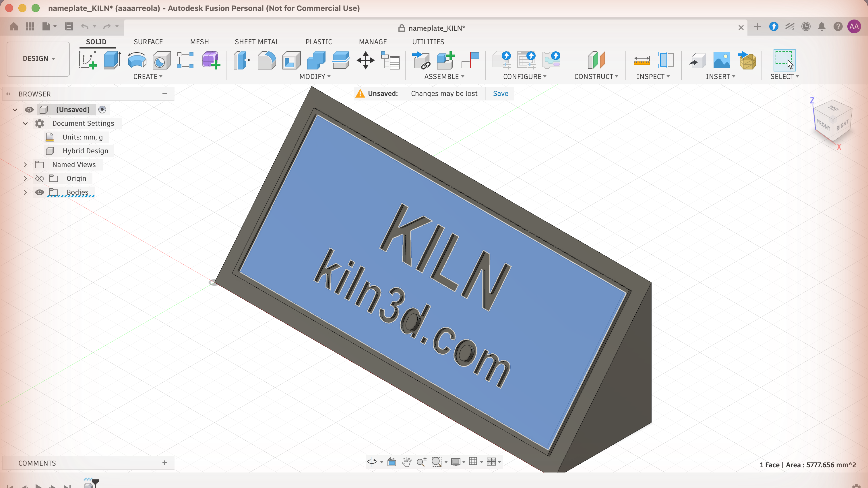This screenshot has width=868, height=488.
Task: Open the INSPECT dropdown menu
Action: pyautogui.click(x=653, y=77)
